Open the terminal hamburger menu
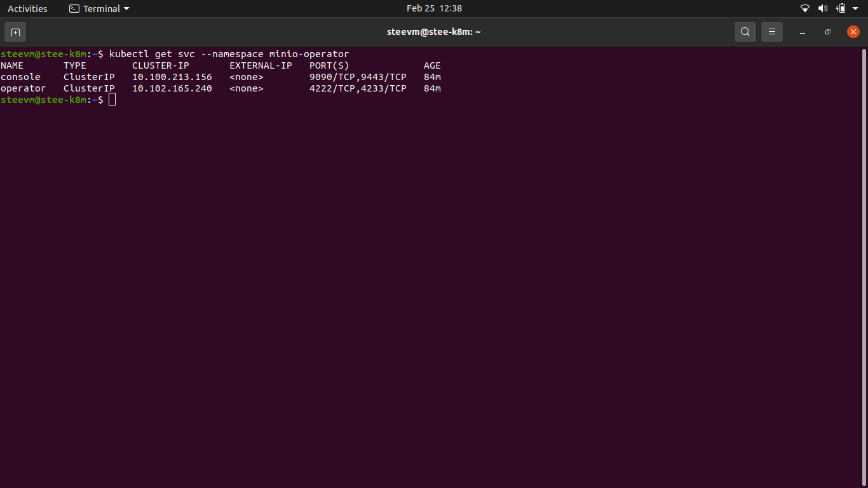This screenshot has height=488, width=868. [x=772, y=32]
